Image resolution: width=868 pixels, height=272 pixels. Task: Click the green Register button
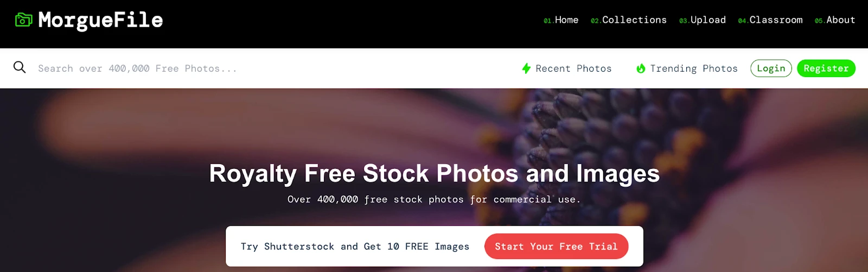826,68
